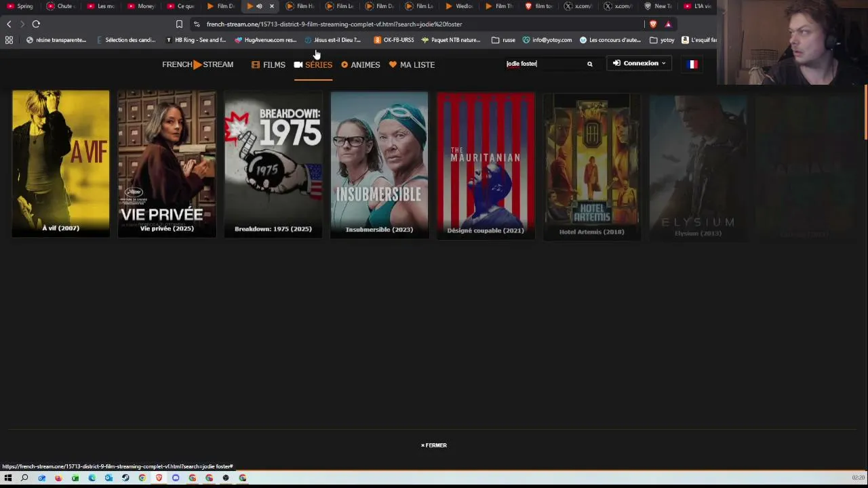Open the Jésus est-il Dieu bookmark
This screenshot has height=488, width=868.
pyautogui.click(x=333, y=40)
